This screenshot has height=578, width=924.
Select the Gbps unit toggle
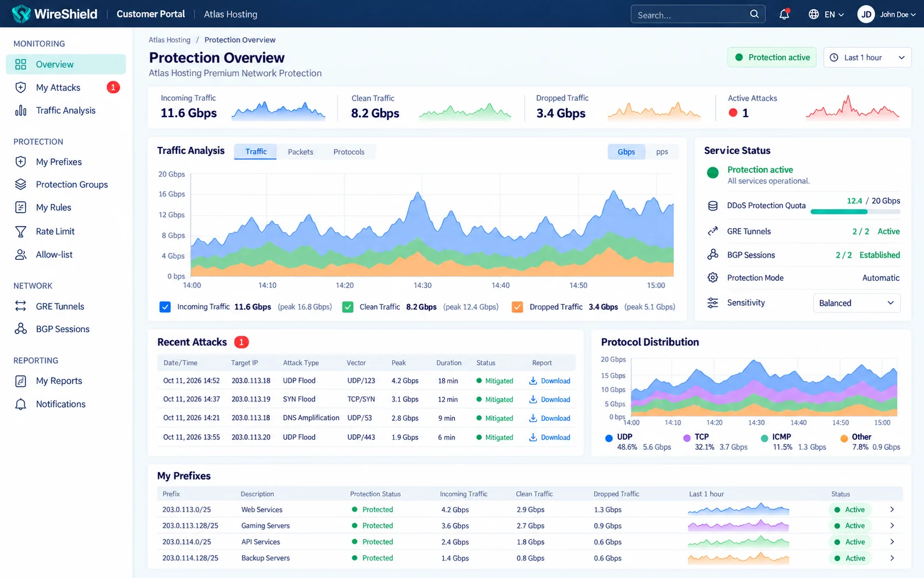click(626, 151)
